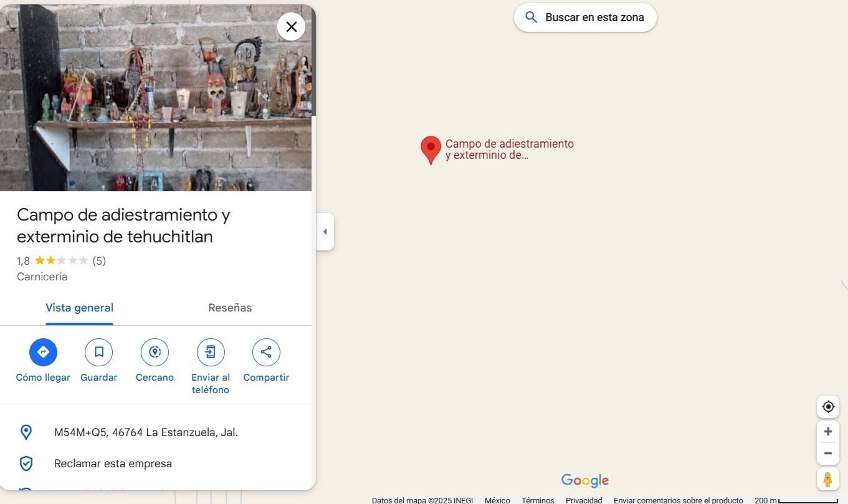
Task: Click the Cómo llegar directions icon
Action: pos(43,353)
